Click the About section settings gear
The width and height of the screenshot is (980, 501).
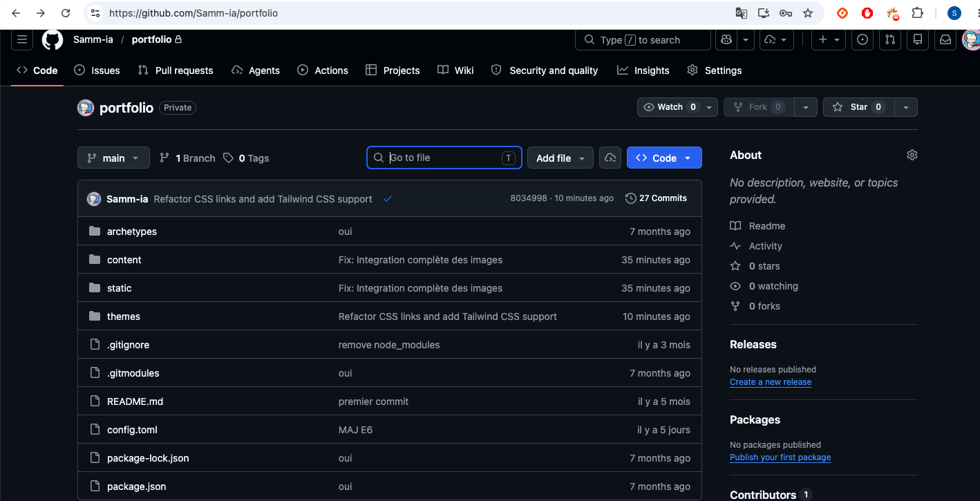[x=912, y=155]
